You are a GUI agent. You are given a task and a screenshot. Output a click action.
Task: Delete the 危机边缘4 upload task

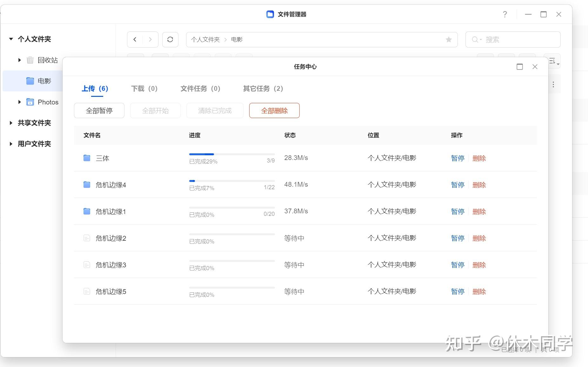pos(479,185)
